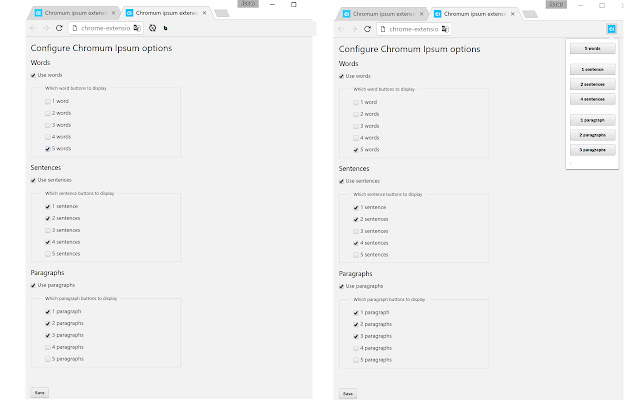
Task: Click the user profile badge in left window title bar
Action: [x=248, y=4]
